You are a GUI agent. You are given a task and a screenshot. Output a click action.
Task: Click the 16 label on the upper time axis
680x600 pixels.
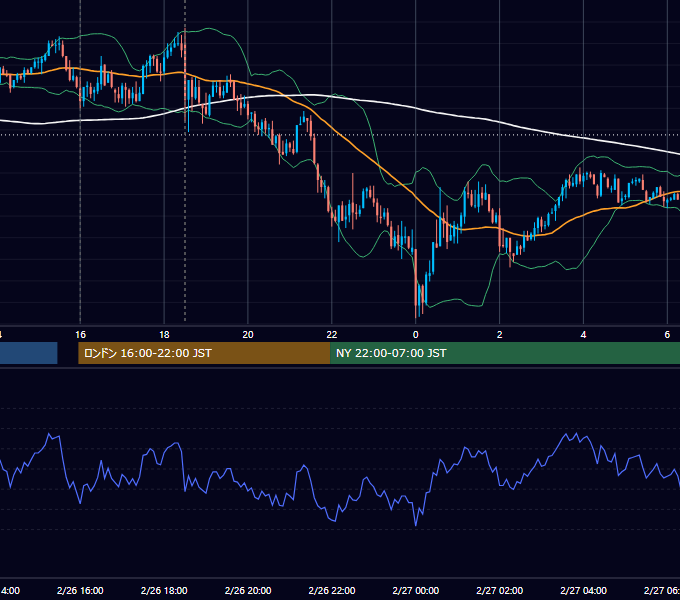coord(80,334)
